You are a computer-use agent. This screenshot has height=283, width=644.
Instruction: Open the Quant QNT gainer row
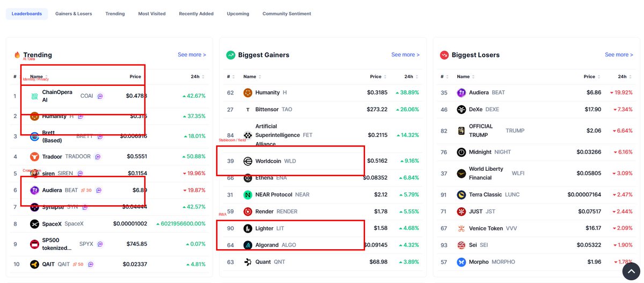[x=323, y=262]
